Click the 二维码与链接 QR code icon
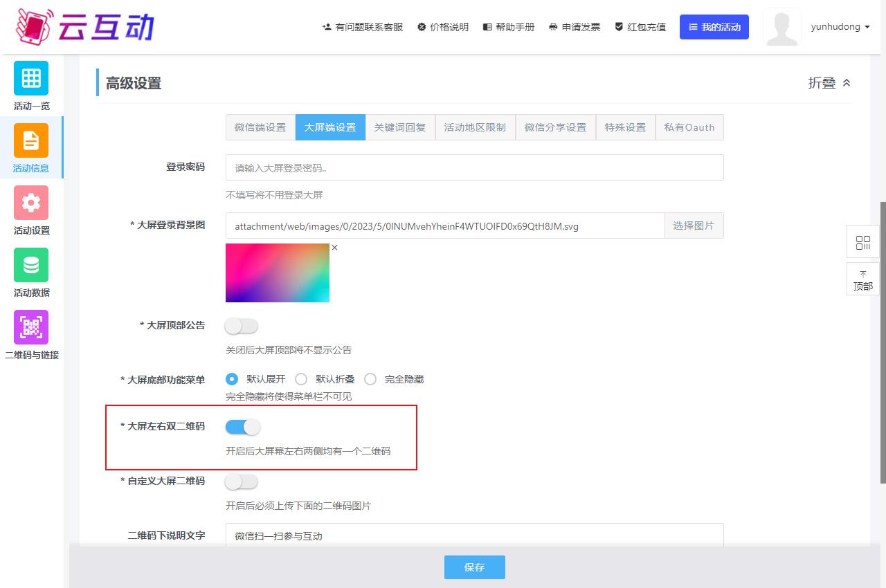The width and height of the screenshot is (886, 588). point(31,327)
